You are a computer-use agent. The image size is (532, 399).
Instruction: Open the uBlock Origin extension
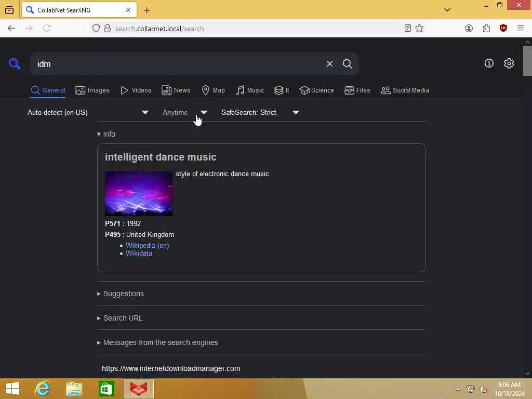click(x=503, y=29)
